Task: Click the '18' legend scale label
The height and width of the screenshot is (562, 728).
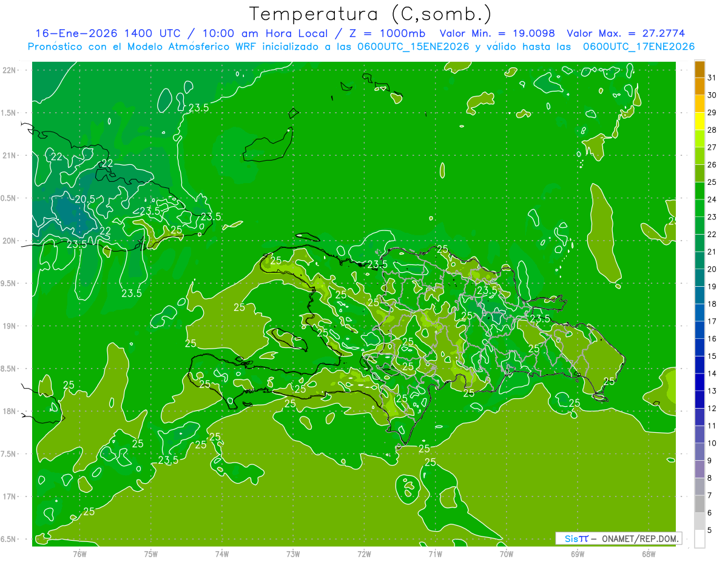Action: 712,304
